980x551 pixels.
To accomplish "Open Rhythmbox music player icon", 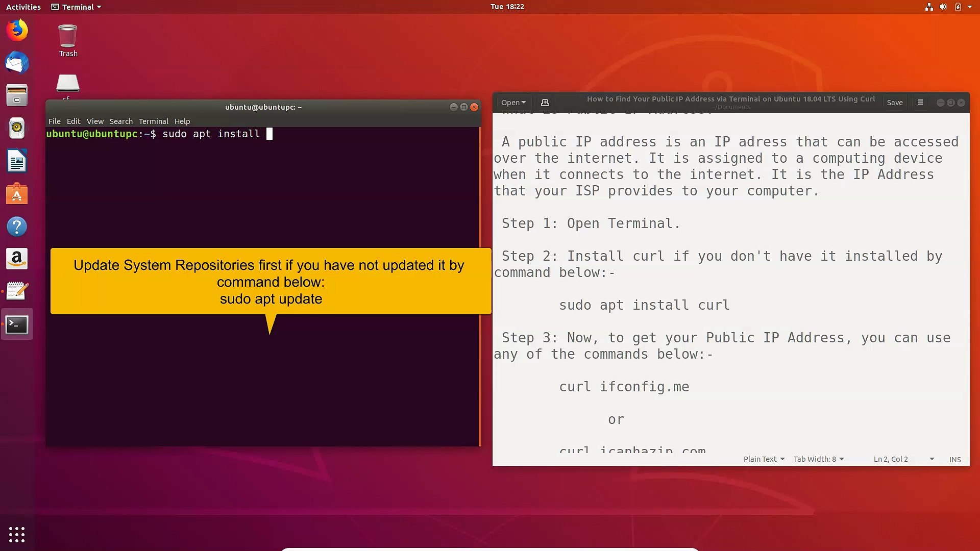I will click(x=17, y=128).
